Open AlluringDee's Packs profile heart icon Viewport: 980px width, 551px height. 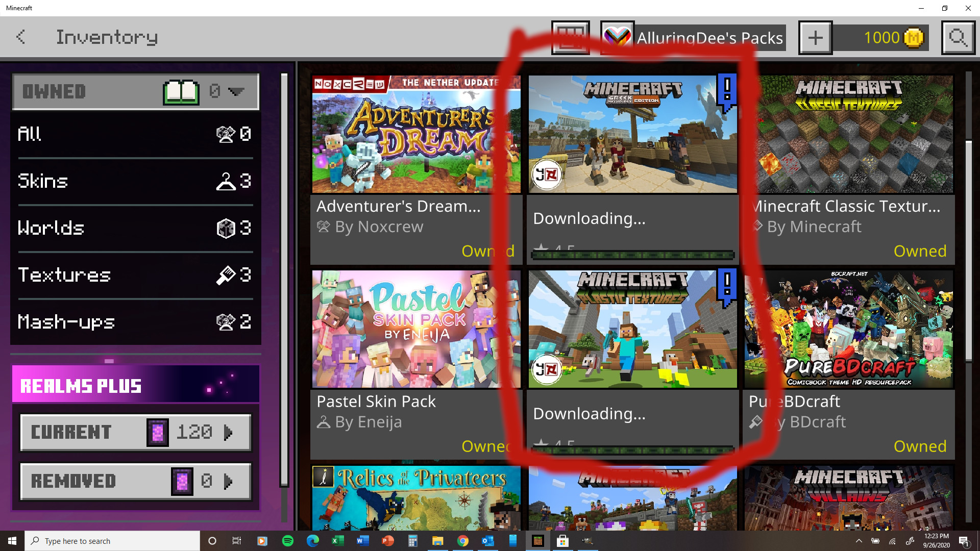click(x=617, y=37)
